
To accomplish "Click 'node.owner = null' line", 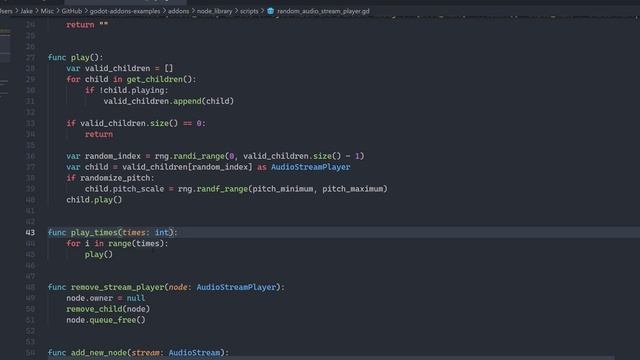I will point(106,298).
